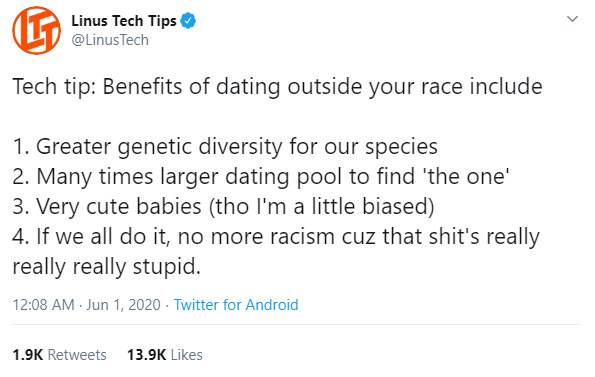Open the Linus Tech Tips display name
The image size is (595, 377).
pos(124,20)
